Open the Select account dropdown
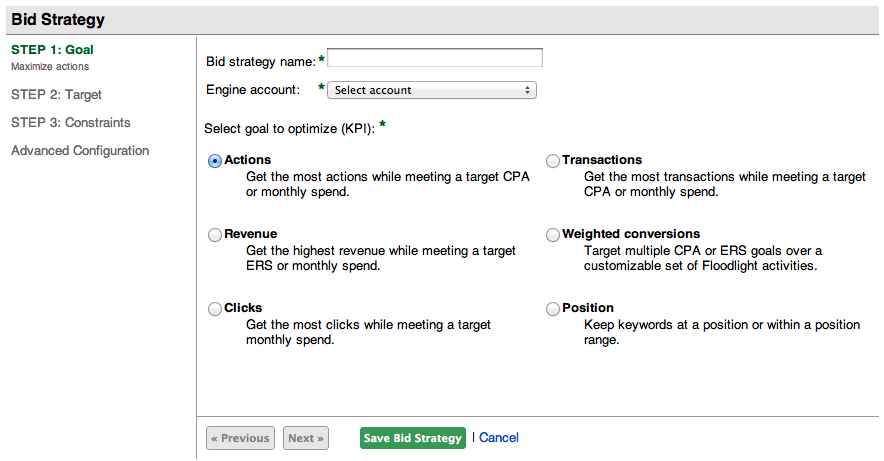The image size is (884, 461). 432,90
